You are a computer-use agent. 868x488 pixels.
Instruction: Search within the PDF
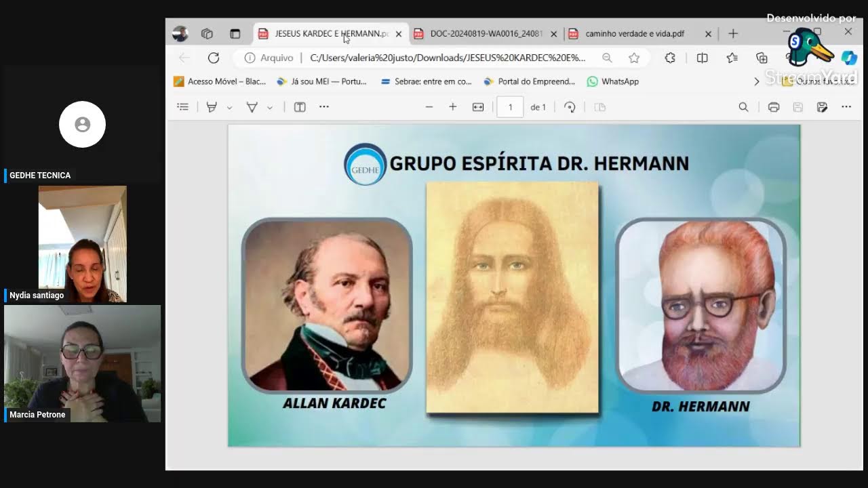743,107
